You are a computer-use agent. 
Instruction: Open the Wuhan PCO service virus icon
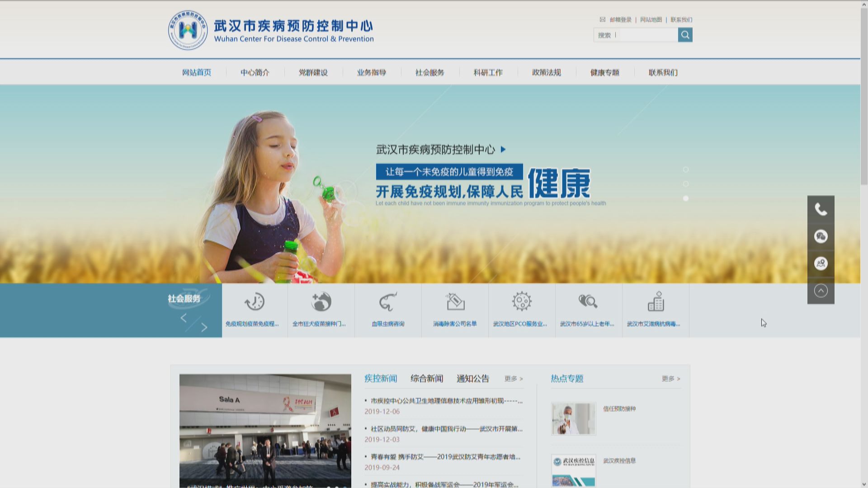(x=522, y=302)
